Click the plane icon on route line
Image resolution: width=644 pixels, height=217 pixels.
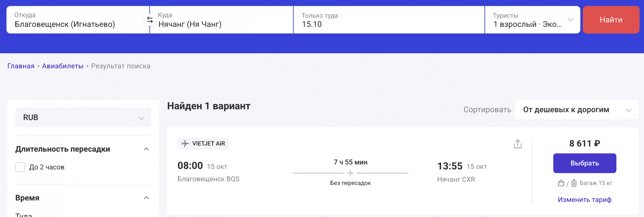pos(350,173)
